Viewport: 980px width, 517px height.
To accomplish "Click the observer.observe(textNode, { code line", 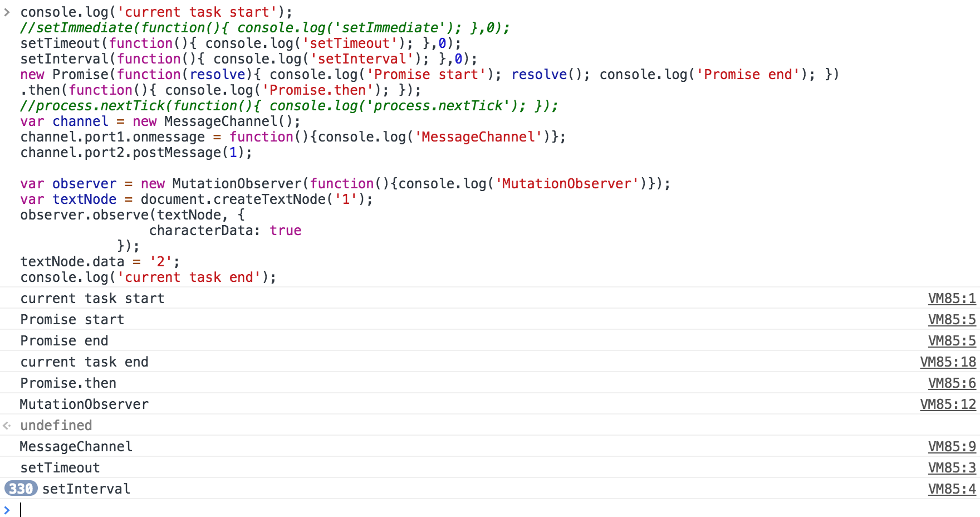I will click(x=133, y=215).
